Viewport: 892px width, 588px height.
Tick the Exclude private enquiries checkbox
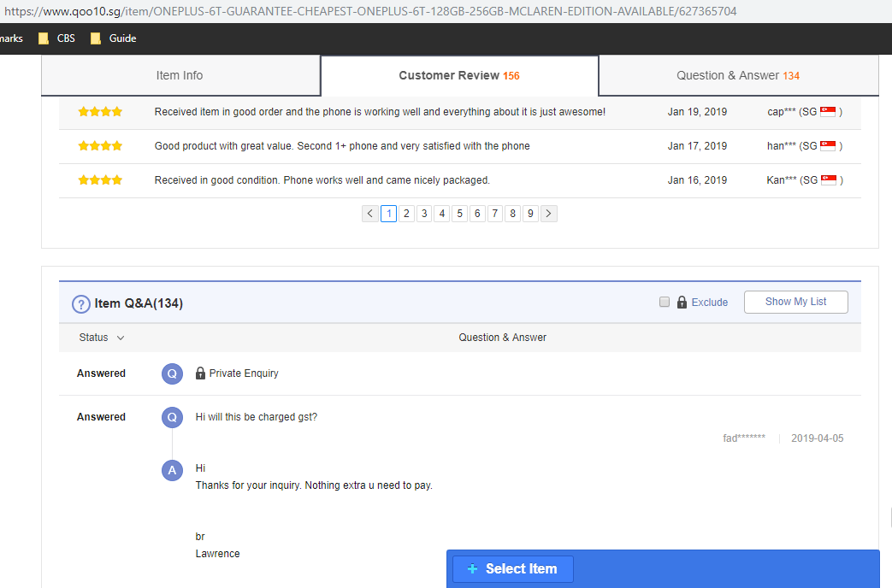click(x=664, y=302)
